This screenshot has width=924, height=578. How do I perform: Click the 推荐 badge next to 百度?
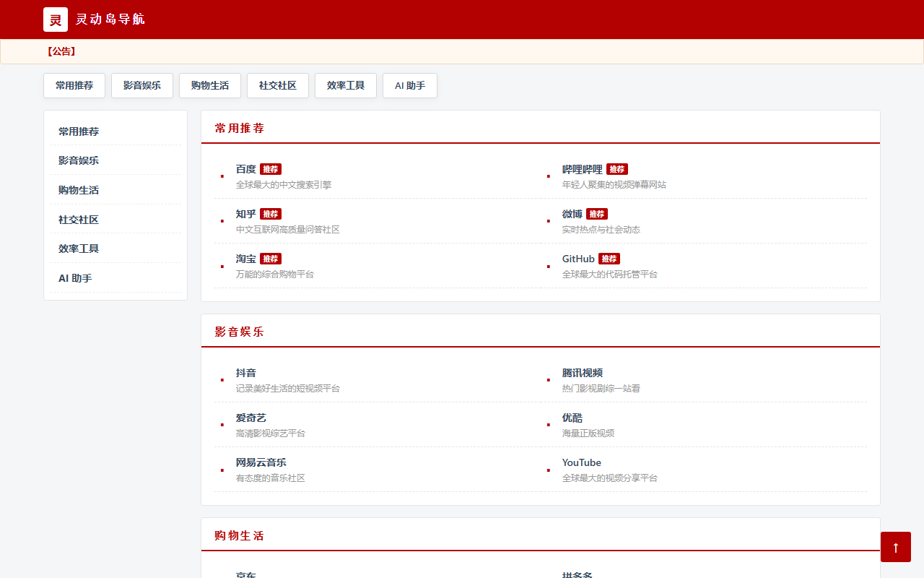click(x=271, y=169)
